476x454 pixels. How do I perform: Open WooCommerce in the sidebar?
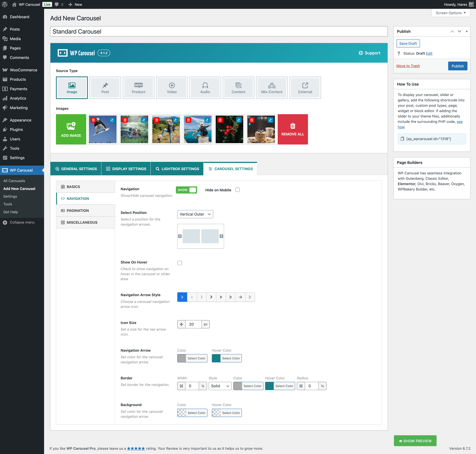[x=22, y=70]
